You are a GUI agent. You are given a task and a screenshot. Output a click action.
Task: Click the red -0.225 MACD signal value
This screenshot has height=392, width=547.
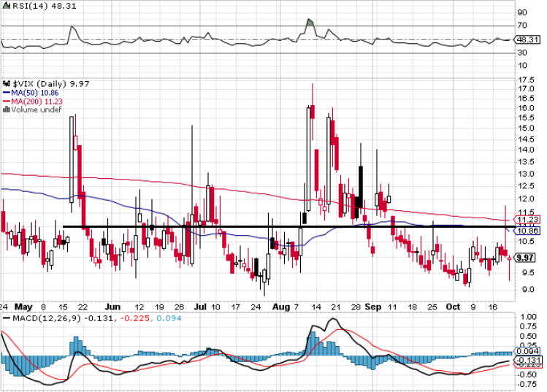(x=135, y=318)
